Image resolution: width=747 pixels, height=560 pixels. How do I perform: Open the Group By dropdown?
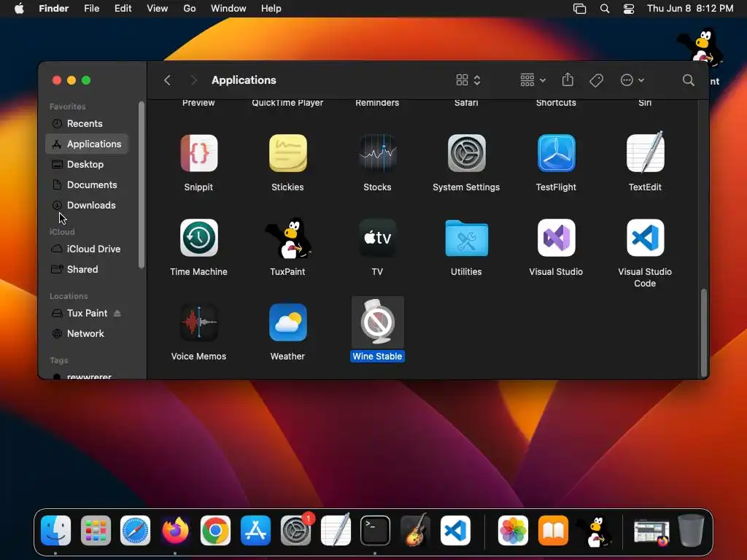click(533, 80)
